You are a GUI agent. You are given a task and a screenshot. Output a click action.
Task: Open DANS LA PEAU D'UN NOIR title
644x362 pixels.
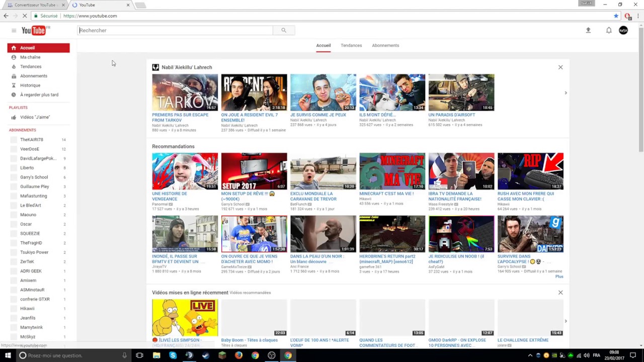[x=317, y=259]
